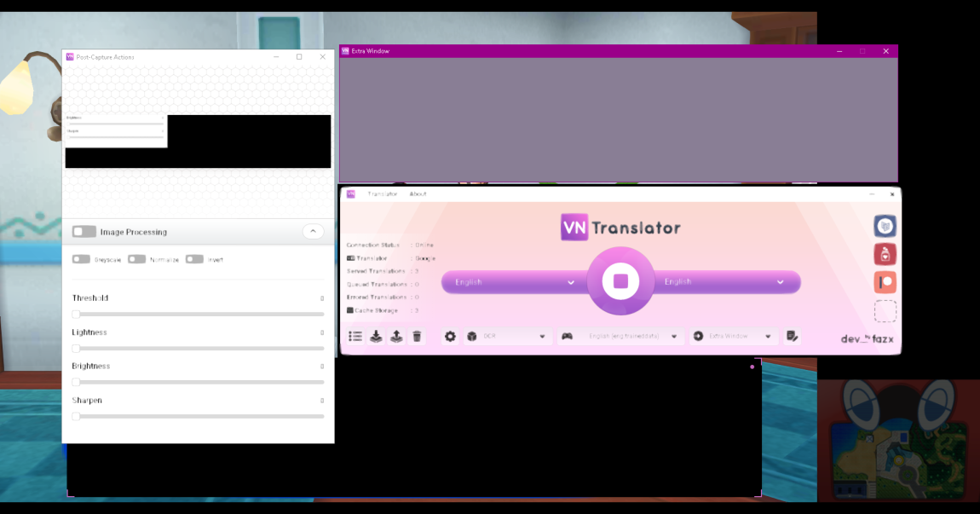Toggle the Image Processing switch
Viewport: 980px width, 514px height.
click(x=84, y=232)
